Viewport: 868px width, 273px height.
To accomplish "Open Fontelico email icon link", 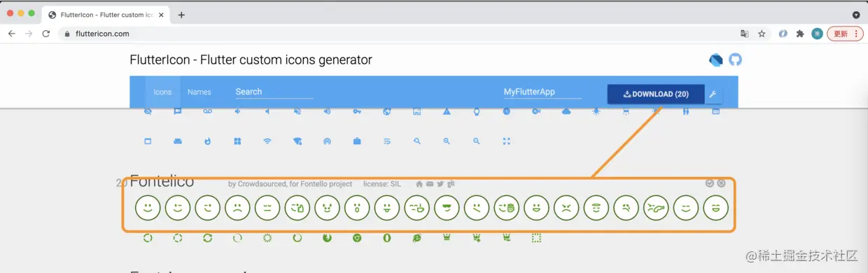I will pos(430,184).
